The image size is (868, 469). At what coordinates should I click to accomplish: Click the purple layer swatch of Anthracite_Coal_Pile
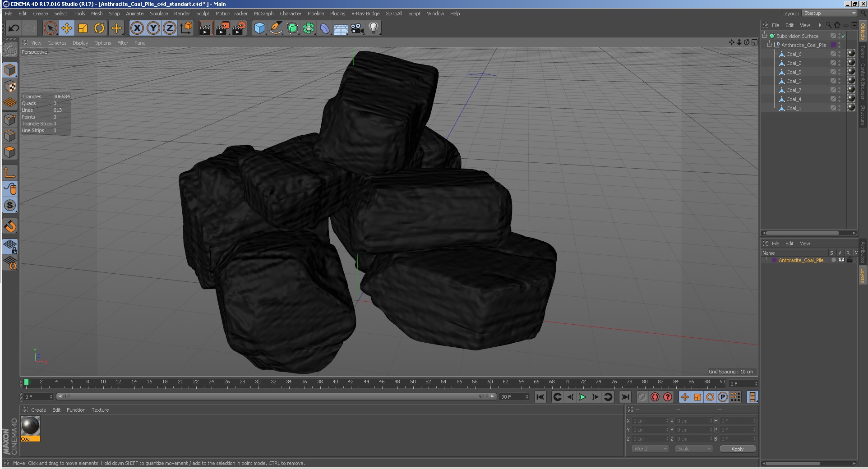click(x=833, y=45)
